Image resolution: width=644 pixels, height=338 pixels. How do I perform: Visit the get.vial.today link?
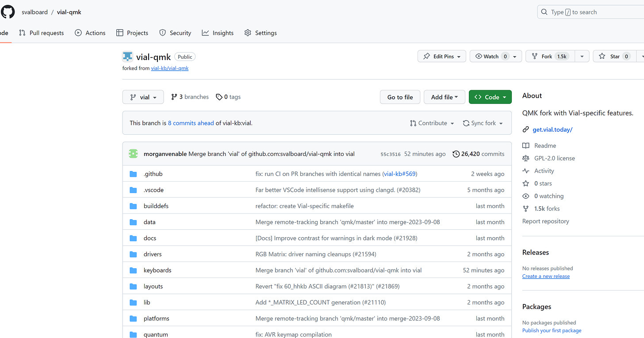click(x=552, y=129)
